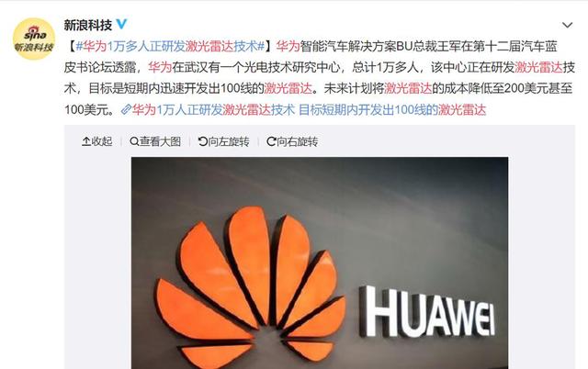This screenshot has height=369, width=588.
Task: Click the blue verified V badge
Action: pyautogui.click(x=121, y=25)
